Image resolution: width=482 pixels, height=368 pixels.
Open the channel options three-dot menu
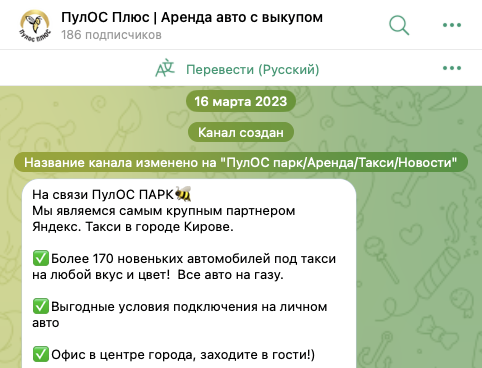tap(452, 25)
